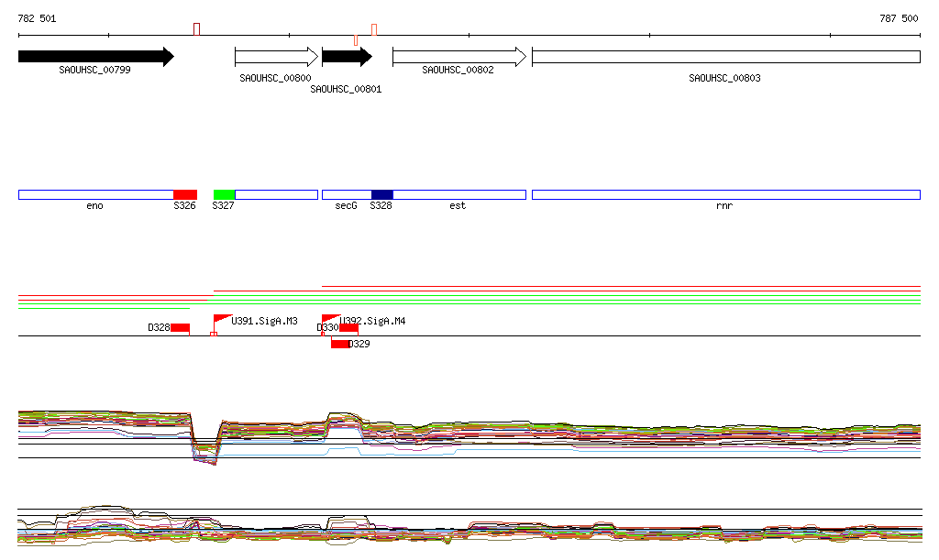Click the first red terminator marker on ruler
This screenshot has width=939, height=560.
click(196, 29)
